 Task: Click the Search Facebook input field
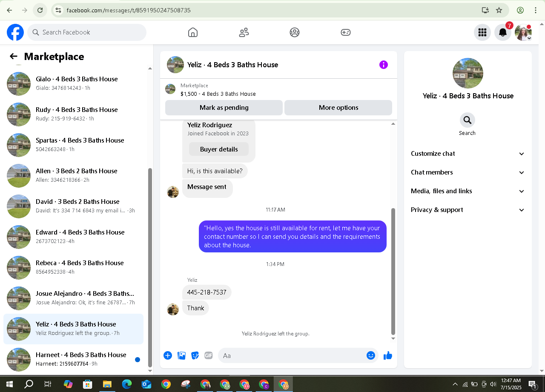pos(87,32)
